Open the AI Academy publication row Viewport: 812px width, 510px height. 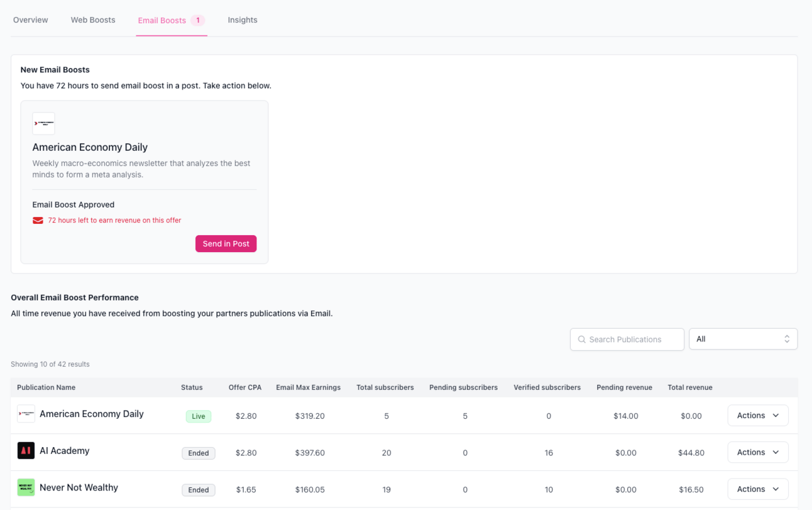pyautogui.click(x=65, y=450)
